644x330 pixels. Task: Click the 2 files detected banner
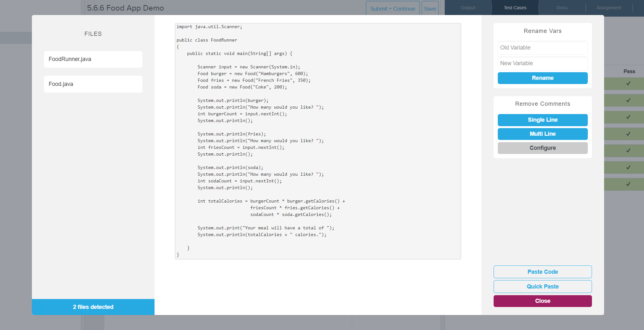[93, 307]
